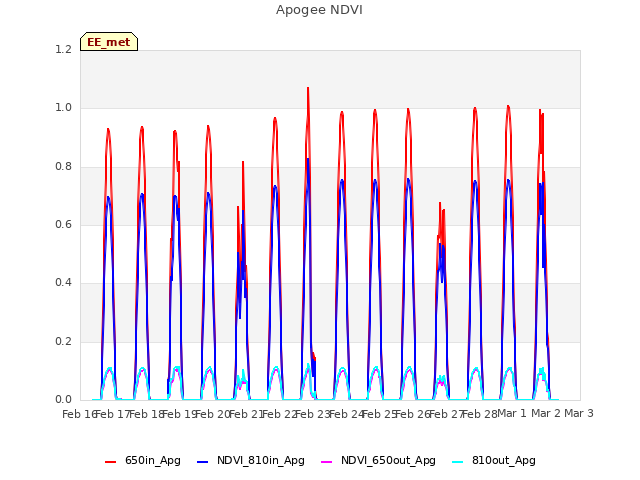Toggle the 650in_Apg legend entry
Image resolution: width=640 pixels, height=480 pixels.
[x=143, y=461]
